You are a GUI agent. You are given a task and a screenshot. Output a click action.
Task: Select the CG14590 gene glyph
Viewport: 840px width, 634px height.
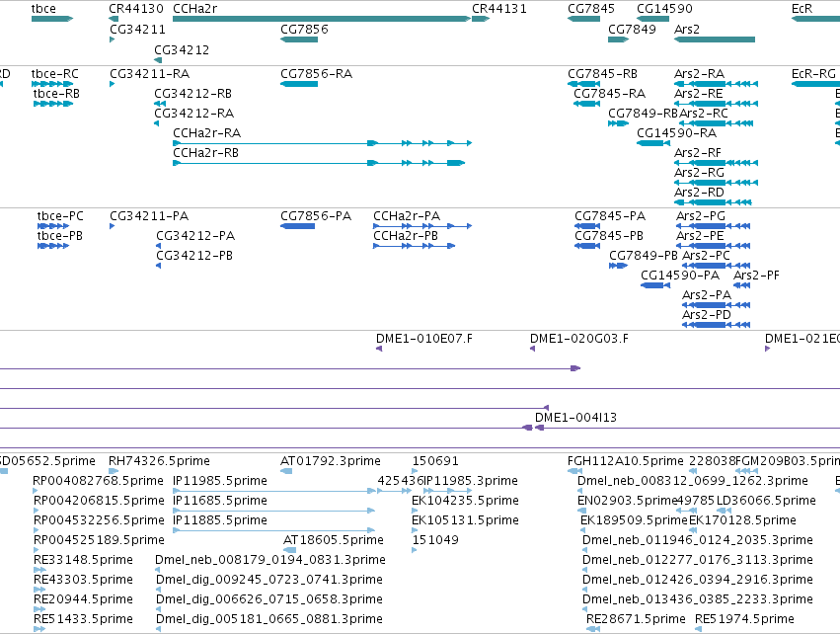coord(653,19)
